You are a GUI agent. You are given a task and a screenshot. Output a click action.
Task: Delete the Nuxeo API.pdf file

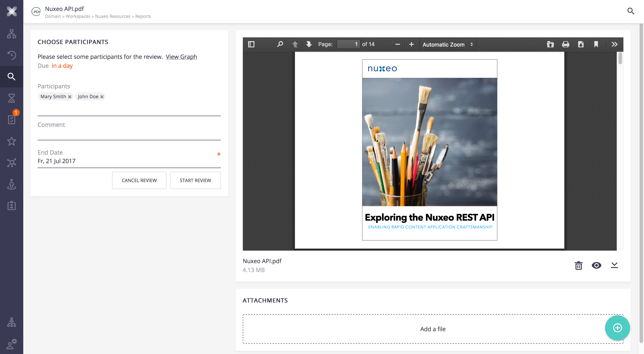point(578,265)
